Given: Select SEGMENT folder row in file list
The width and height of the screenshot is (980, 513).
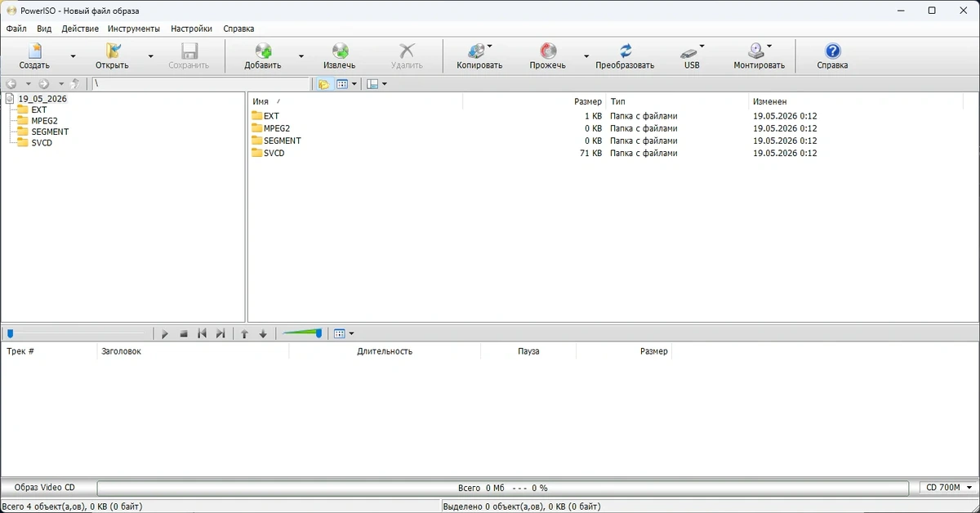Looking at the screenshot, I should pos(534,141).
